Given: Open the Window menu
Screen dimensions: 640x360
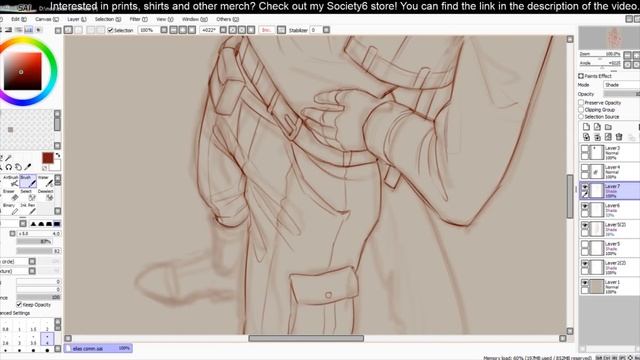Looking at the screenshot, I should pos(195,19).
